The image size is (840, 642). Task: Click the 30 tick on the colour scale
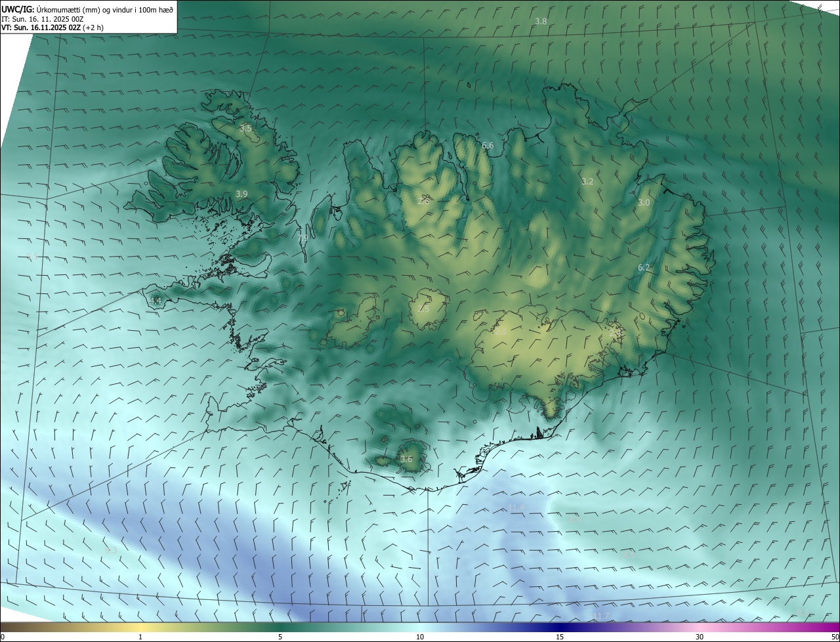coord(700,637)
